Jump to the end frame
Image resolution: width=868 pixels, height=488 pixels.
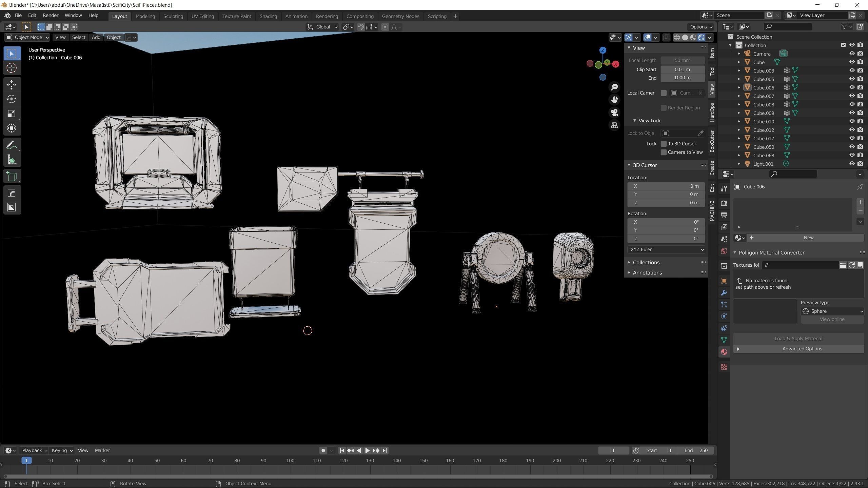pos(384,450)
